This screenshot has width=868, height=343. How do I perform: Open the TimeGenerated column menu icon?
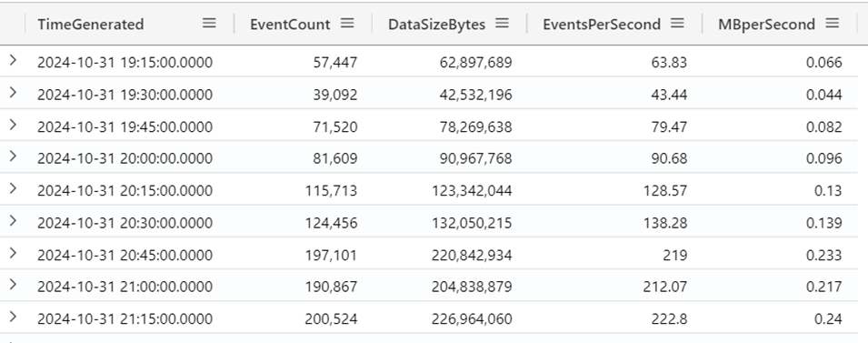point(209,24)
